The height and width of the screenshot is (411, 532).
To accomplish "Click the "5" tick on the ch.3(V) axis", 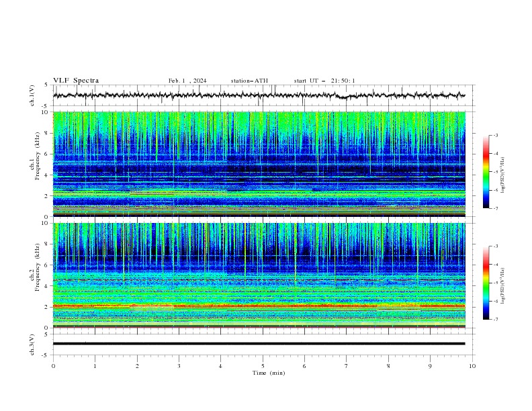I will [x=47, y=334].
